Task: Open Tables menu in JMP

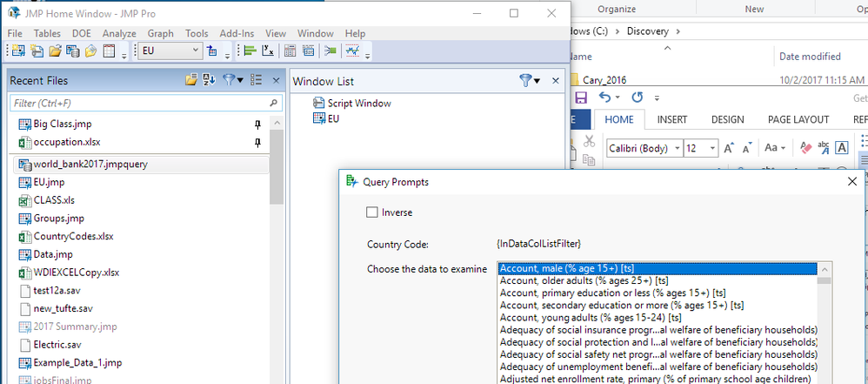Action: point(47,33)
